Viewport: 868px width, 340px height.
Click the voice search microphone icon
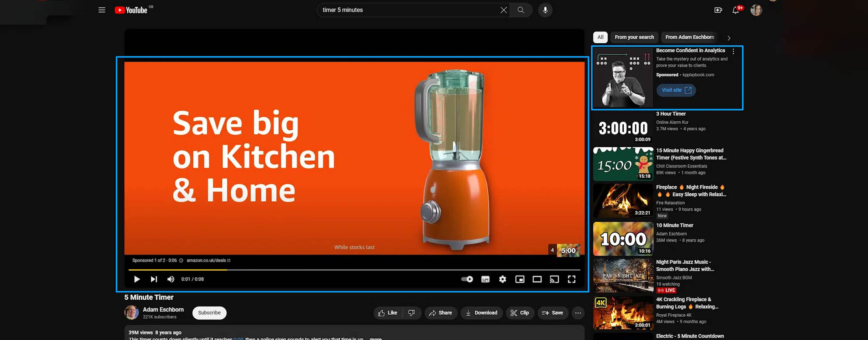[x=545, y=10]
